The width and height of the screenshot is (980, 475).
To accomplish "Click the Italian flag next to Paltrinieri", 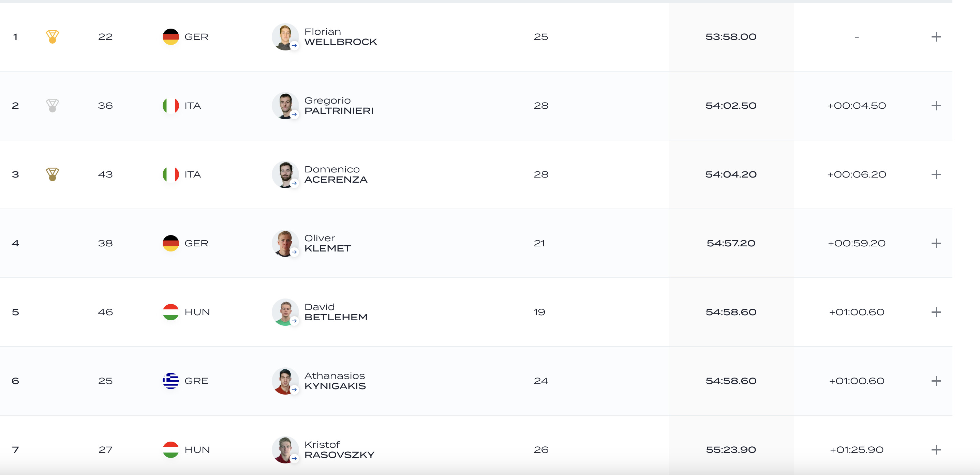I will click(x=171, y=105).
